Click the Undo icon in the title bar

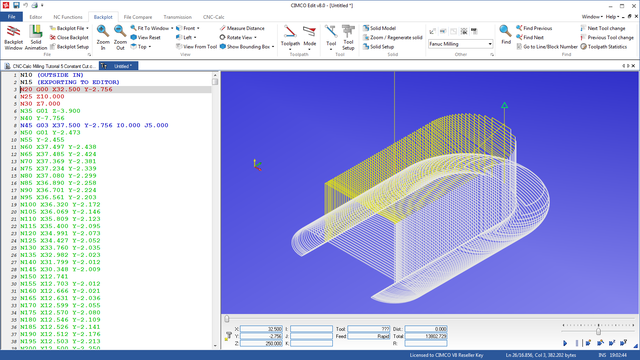point(26,5)
